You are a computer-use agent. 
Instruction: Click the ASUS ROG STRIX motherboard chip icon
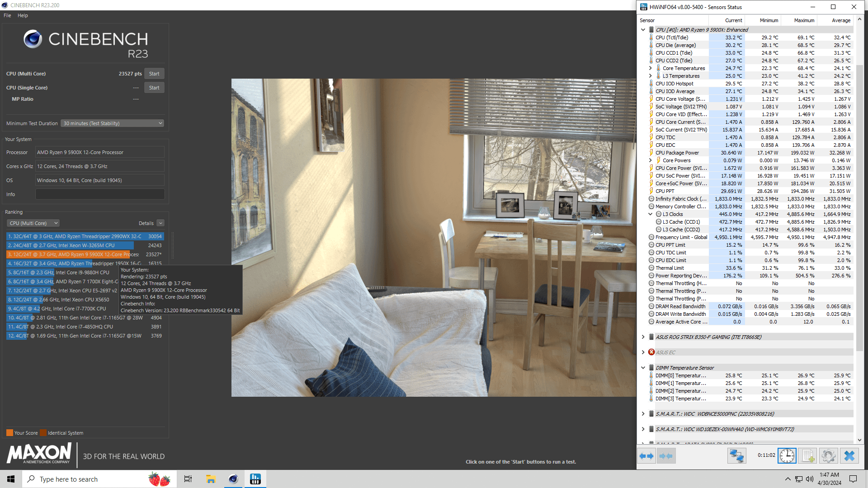click(x=651, y=337)
